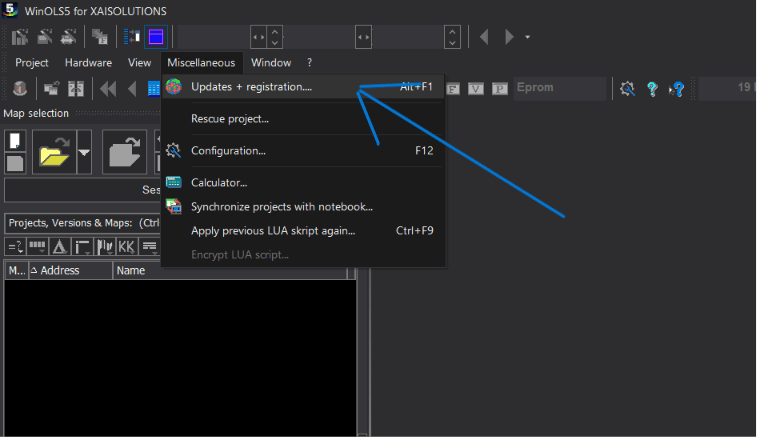Open project with yellow folder icon
757x437 pixels.
54,152
